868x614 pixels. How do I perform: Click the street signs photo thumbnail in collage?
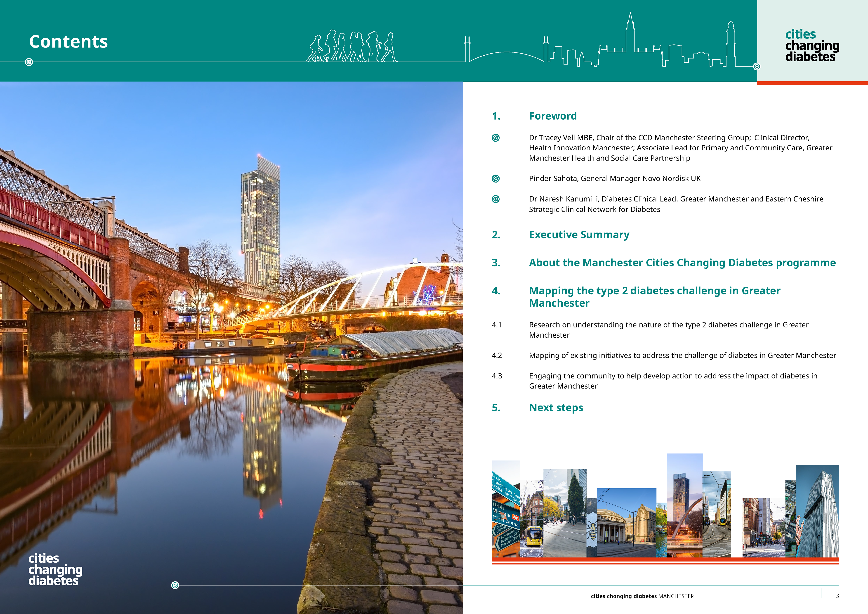(505, 509)
